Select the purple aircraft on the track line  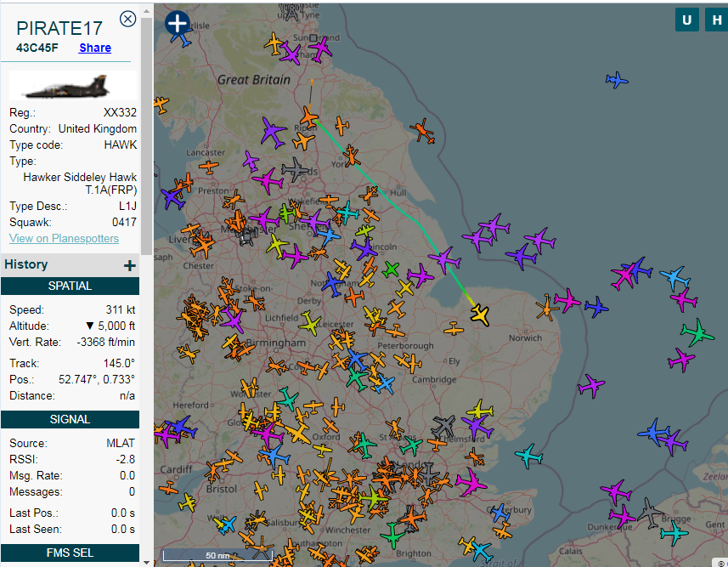coord(444,260)
